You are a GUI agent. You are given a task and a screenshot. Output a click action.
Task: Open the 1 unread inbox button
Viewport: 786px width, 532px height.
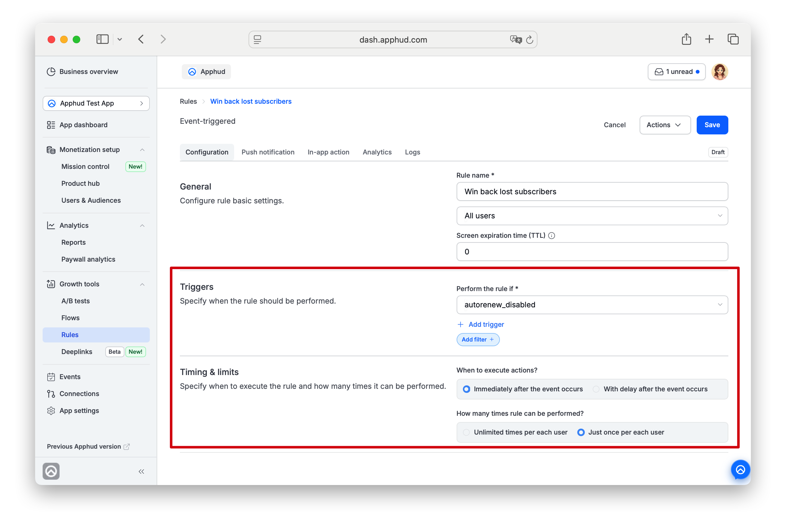coord(676,72)
